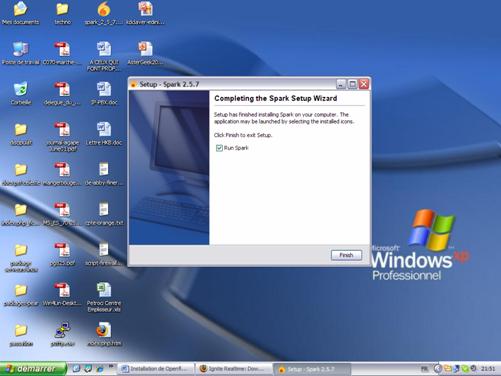Expand hidden system tray icons arrow
This screenshot has height=376, width=501.
tap(438, 369)
